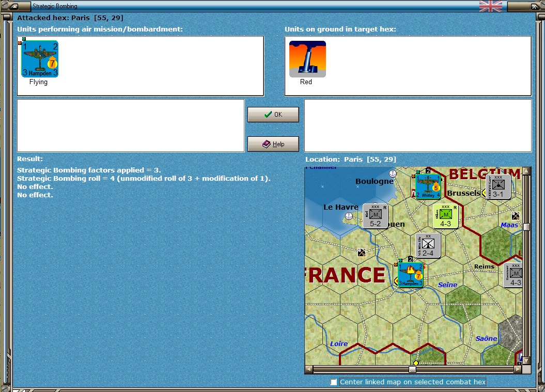Viewport: 545px width, 392px height.
Task: Click the mine resource icon near the Maas
Action: [516, 216]
